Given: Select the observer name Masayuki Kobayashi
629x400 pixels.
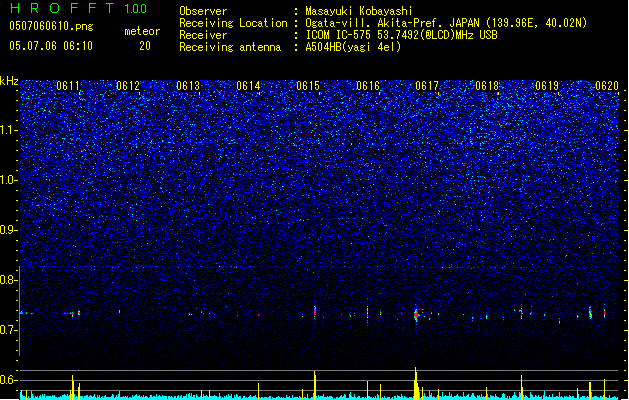Looking at the screenshot, I should pyautogui.click(x=359, y=11).
